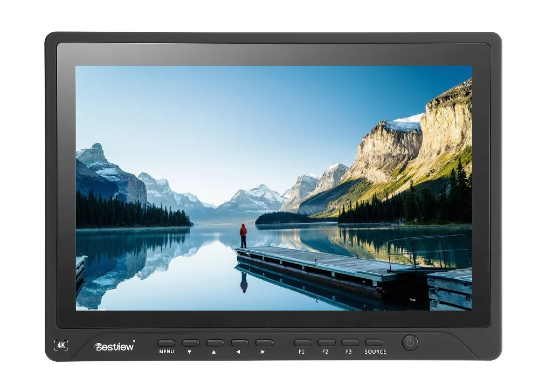The image size is (539, 392).
Task: Tap the left arrow button
Action: click(x=240, y=343)
